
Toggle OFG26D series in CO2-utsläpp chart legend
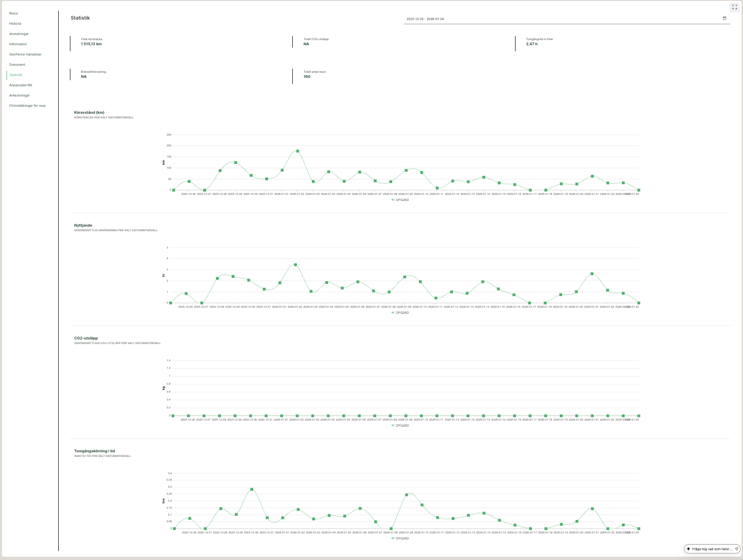pyautogui.click(x=400, y=426)
